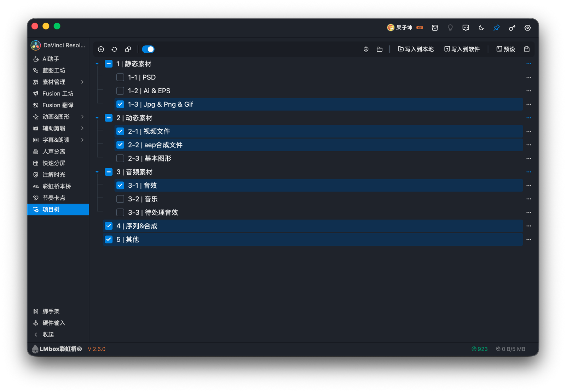Check the 1-1 | PSD checkbox

[120, 77]
